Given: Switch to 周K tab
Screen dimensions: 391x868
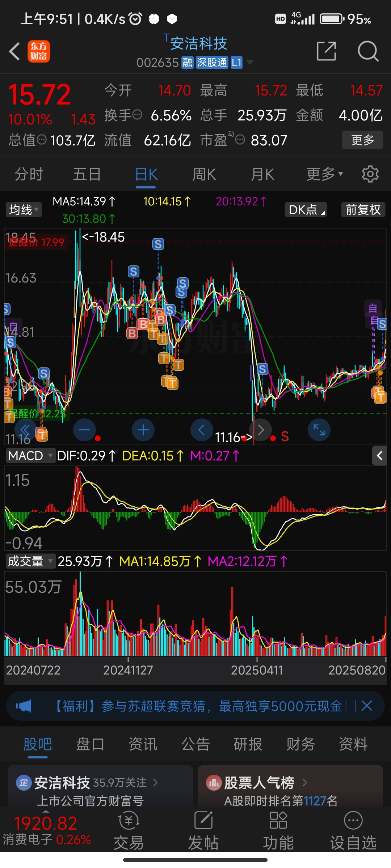Looking at the screenshot, I should pos(204,174).
